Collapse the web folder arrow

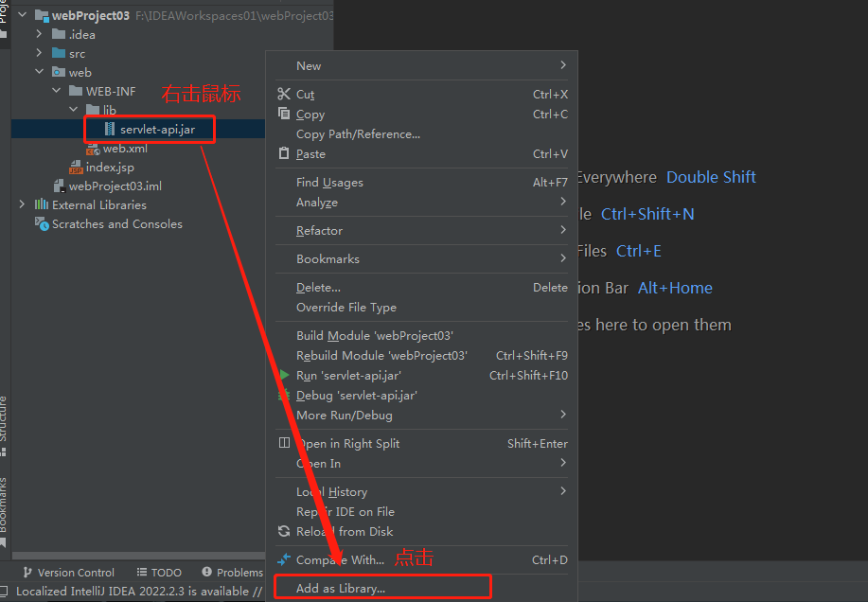click(x=40, y=71)
